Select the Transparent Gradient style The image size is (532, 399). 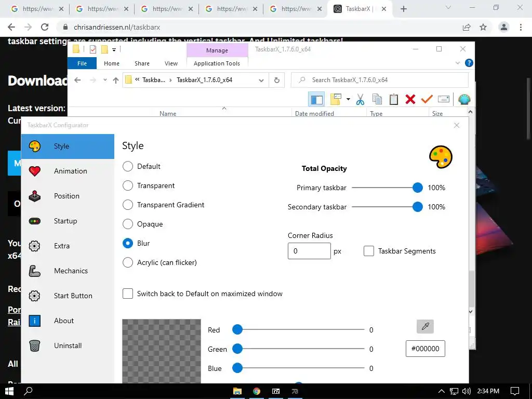(128, 205)
